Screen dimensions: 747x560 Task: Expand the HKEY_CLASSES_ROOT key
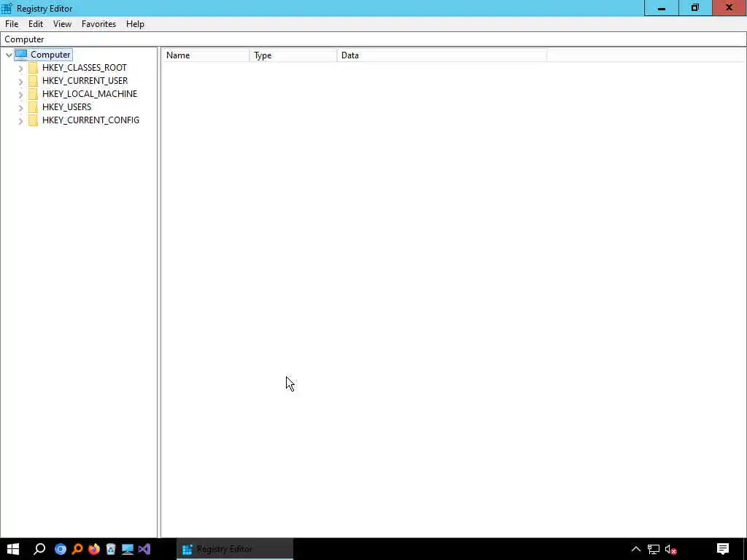20,68
